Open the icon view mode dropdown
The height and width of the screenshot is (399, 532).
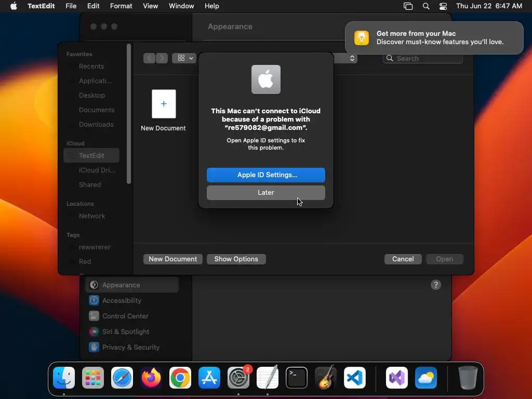183,58
